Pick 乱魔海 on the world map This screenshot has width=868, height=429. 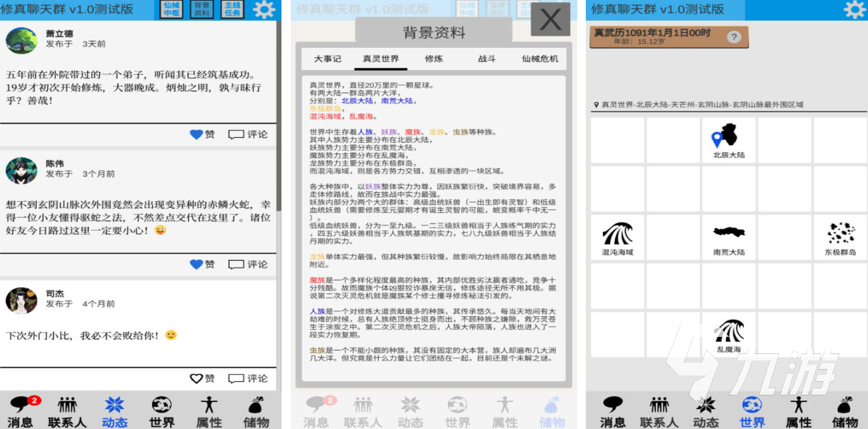[x=729, y=335]
